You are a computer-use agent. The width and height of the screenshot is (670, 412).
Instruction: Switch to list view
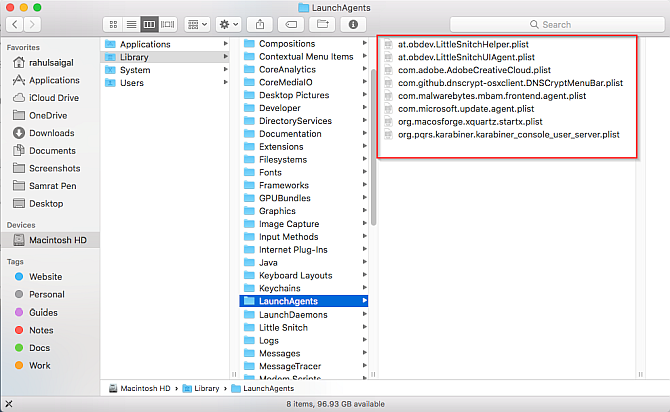[131, 24]
